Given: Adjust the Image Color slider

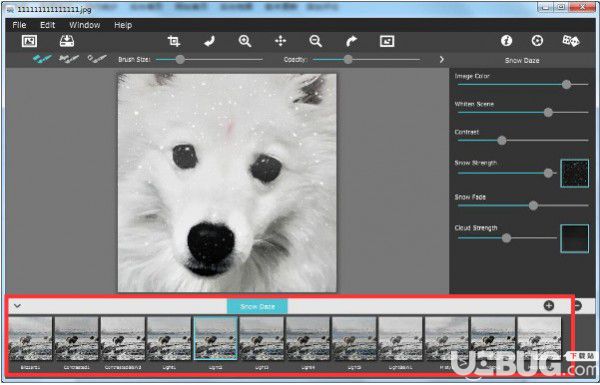Looking at the screenshot, I should click(x=523, y=85).
